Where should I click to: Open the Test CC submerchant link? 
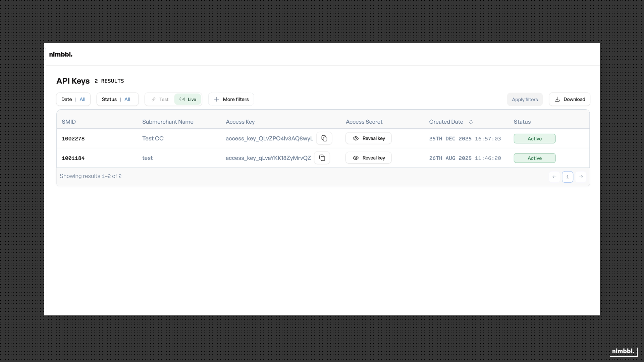pyautogui.click(x=153, y=138)
